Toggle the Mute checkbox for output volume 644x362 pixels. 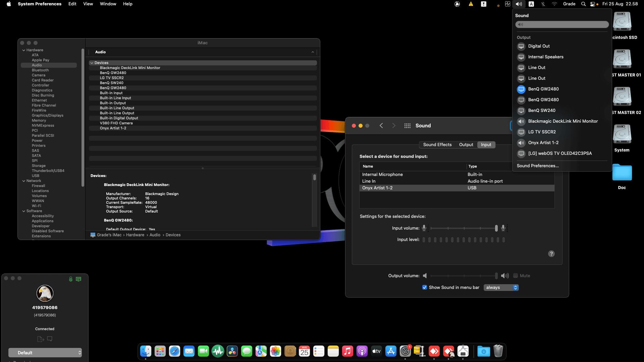(516, 276)
